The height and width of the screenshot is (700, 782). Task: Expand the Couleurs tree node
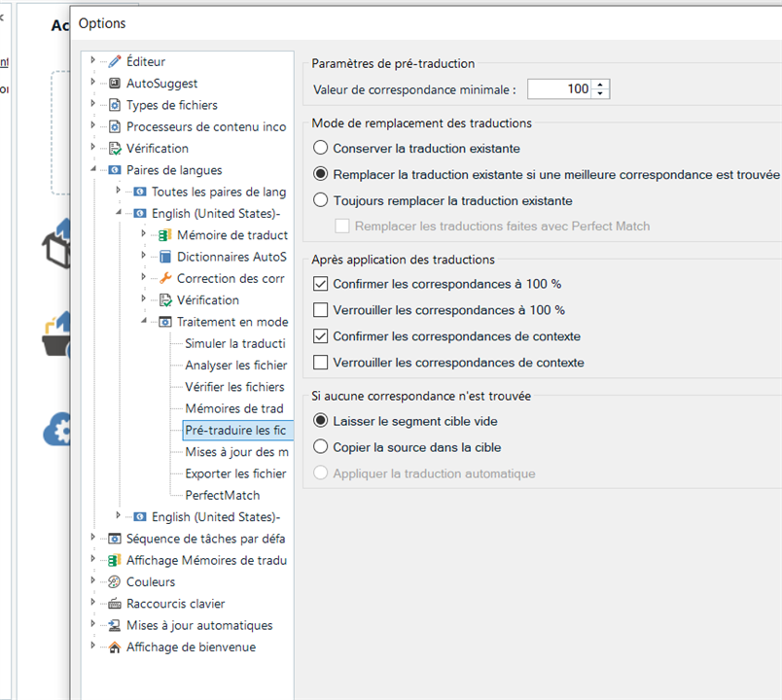pyautogui.click(x=92, y=580)
